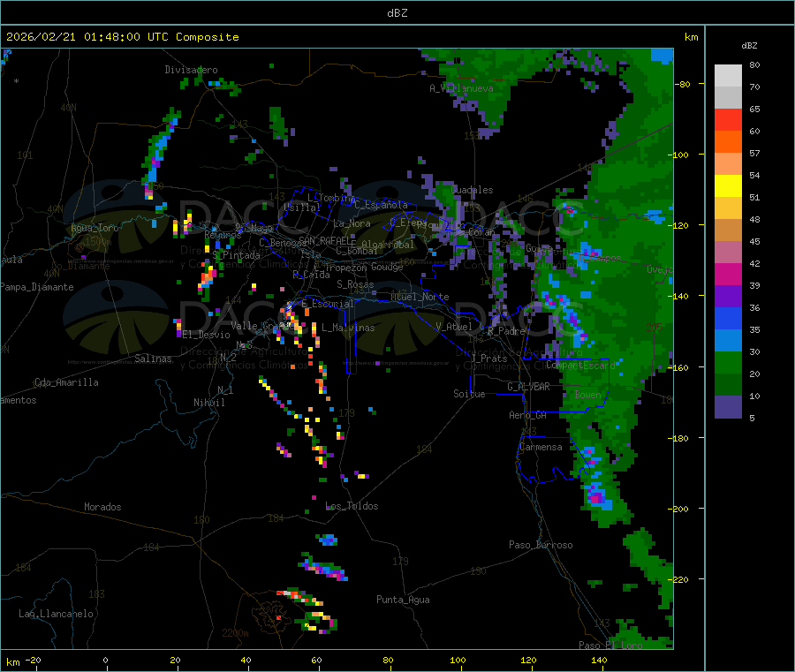795x672 pixels.
Task: Click the Bowen location label
Action: 588,395
